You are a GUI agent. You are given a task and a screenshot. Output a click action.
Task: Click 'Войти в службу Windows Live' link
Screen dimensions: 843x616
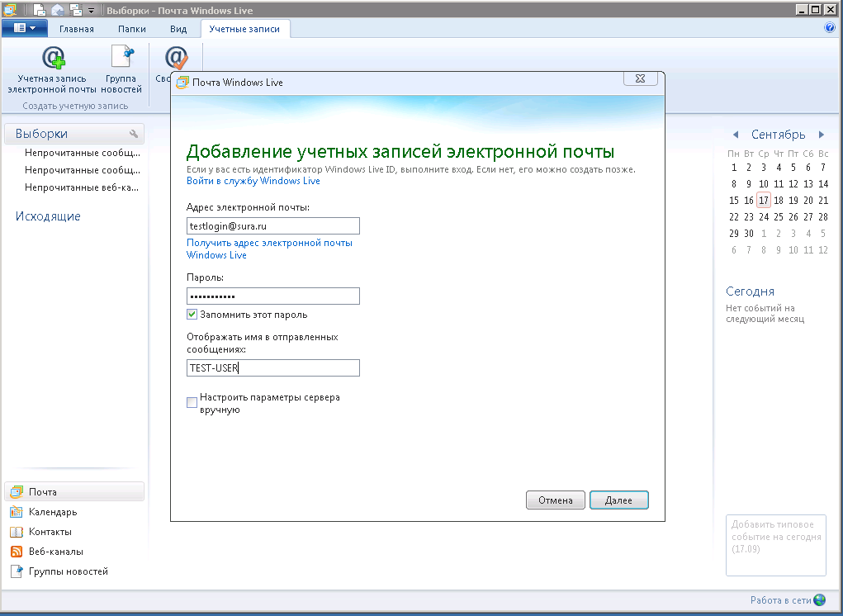[x=253, y=181]
